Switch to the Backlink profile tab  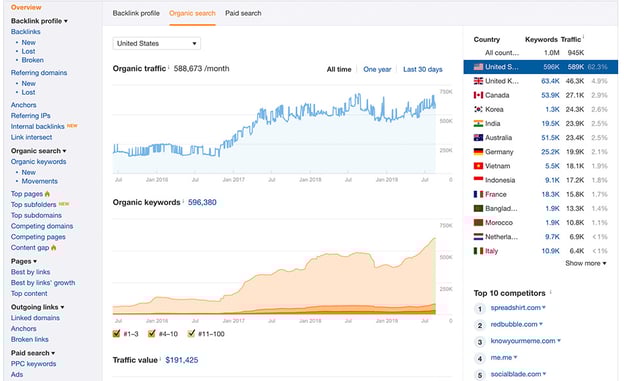tap(136, 13)
